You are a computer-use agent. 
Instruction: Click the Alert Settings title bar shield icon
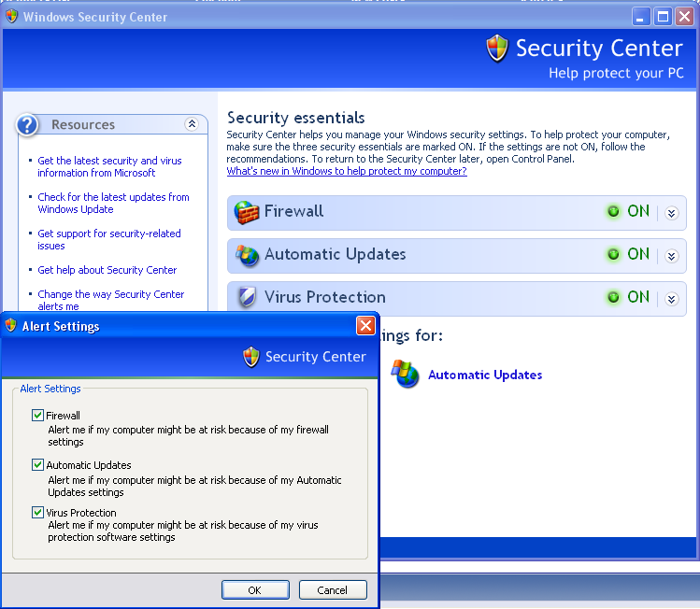click(11, 326)
